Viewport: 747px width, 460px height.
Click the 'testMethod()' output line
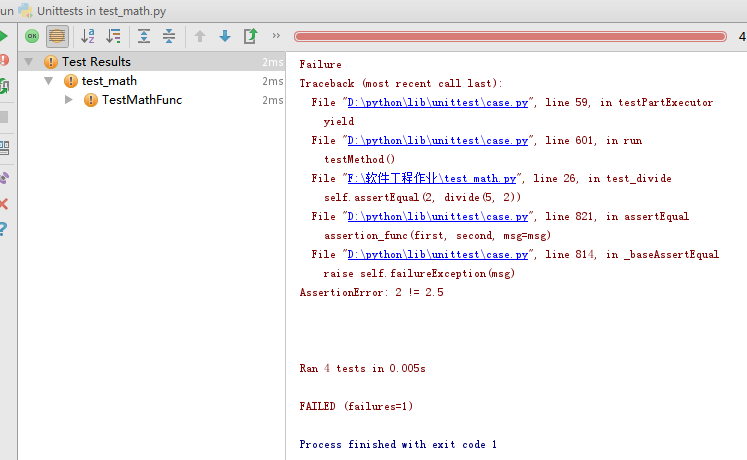360,160
